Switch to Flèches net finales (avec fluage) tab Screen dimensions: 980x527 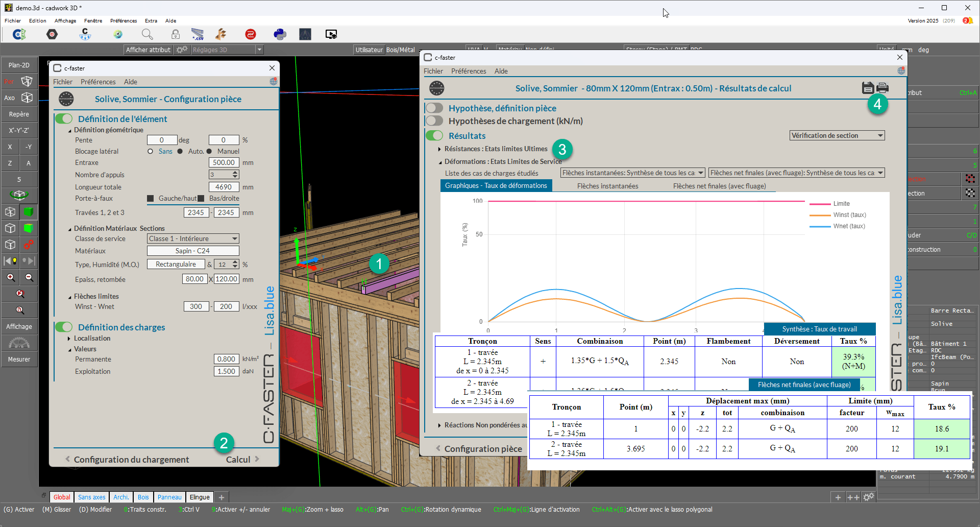[x=719, y=186]
